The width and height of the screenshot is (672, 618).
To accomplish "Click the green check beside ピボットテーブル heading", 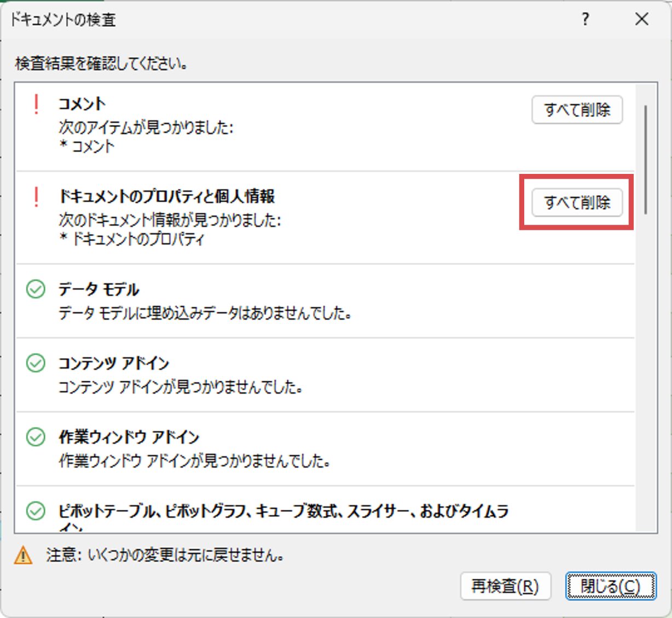I will (x=36, y=511).
